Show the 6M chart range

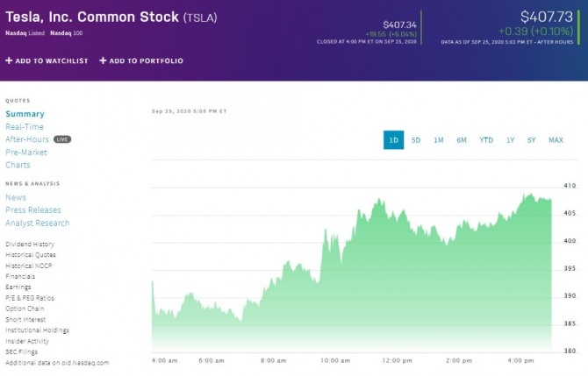(x=462, y=140)
